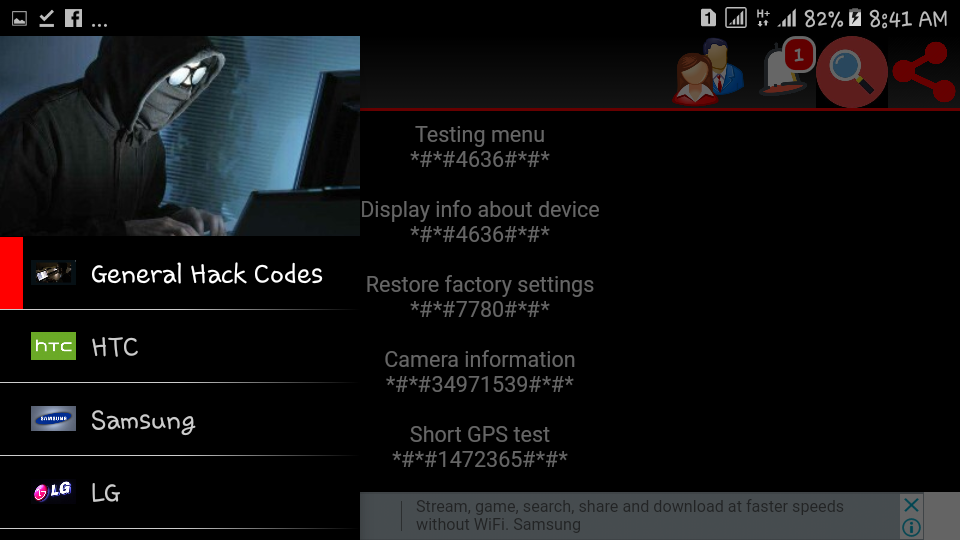The height and width of the screenshot is (540, 960).
Task: Select General Hack Codes menu item
Action: [x=180, y=273]
